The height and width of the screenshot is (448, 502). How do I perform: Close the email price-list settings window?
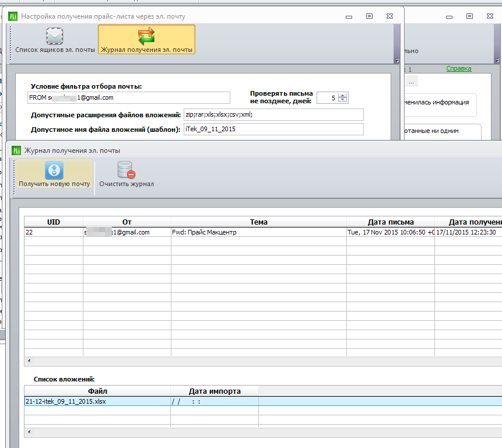(x=389, y=16)
